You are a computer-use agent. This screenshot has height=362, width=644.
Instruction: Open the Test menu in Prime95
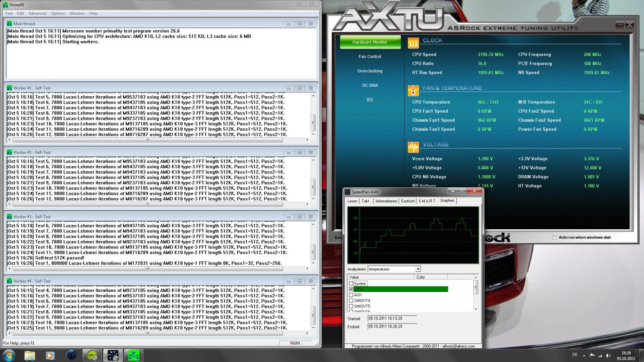pyautogui.click(x=9, y=13)
